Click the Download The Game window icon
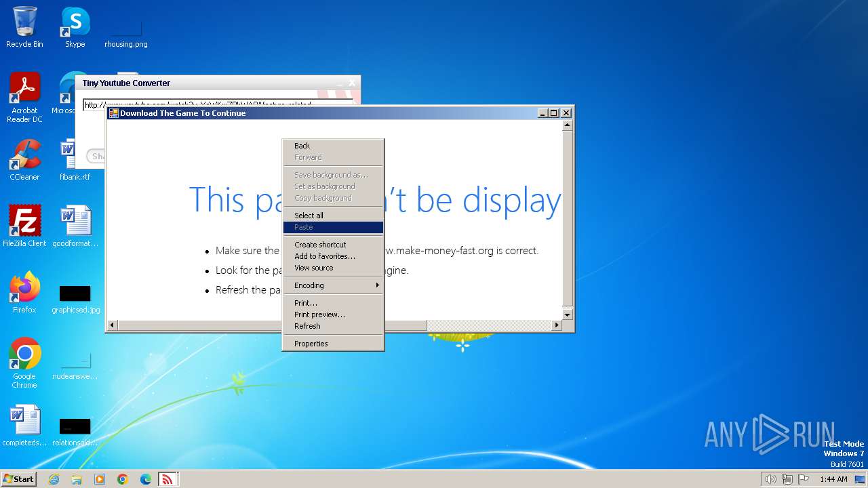 pos(114,113)
